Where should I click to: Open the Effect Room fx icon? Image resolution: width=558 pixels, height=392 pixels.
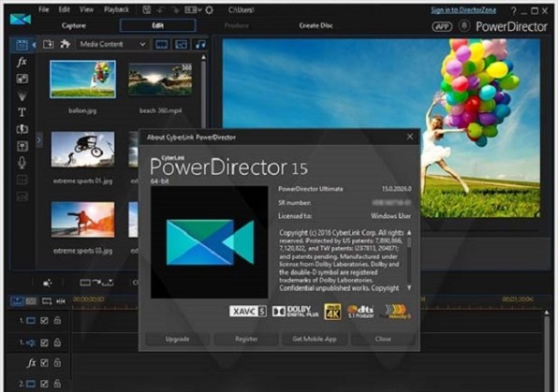(22, 62)
